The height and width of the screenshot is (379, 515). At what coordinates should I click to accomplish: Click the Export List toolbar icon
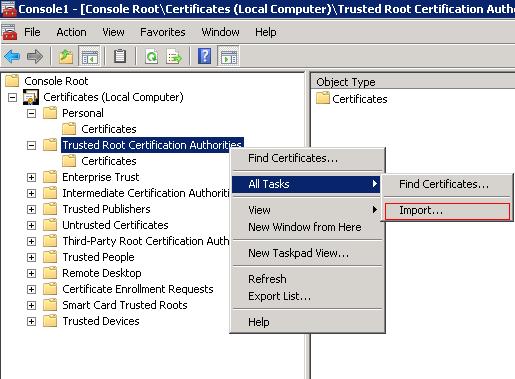[x=175, y=56]
